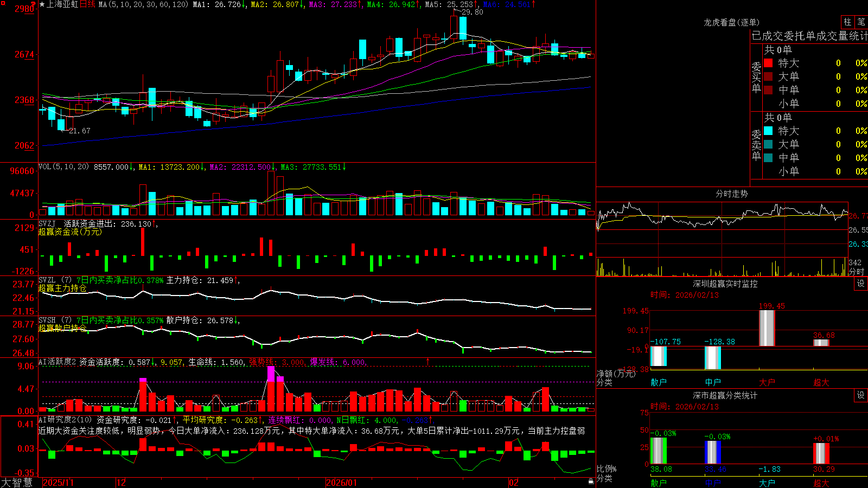Image resolution: width=868 pixels, height=488 pixels.
Task: Switch the 龙虎看盘 display to 柱 mode
Action: click(847, 22)
